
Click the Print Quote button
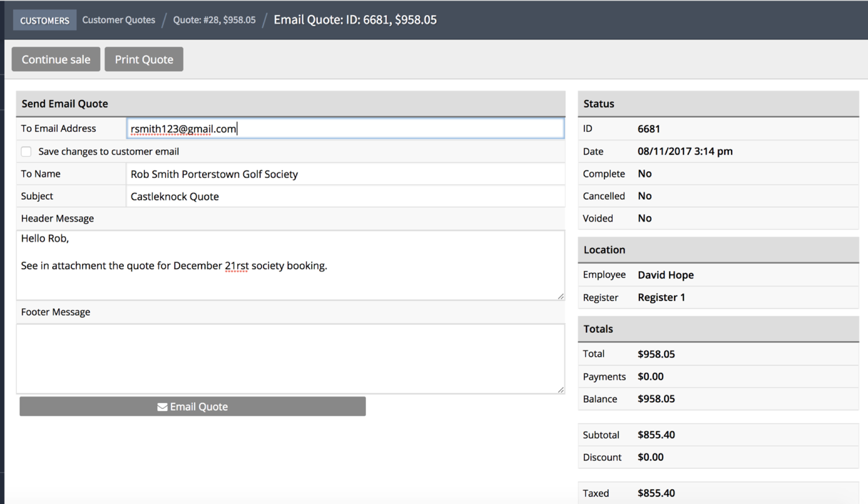pyautogui.click(x=144, y=59)
